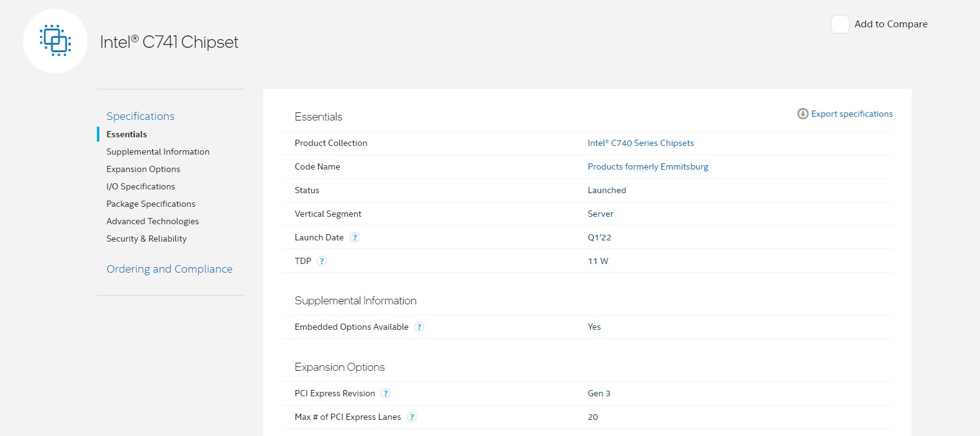Click the Specifications sidebar heading
Viewport: 980px width, 436px height.
[x=140, y=116]
